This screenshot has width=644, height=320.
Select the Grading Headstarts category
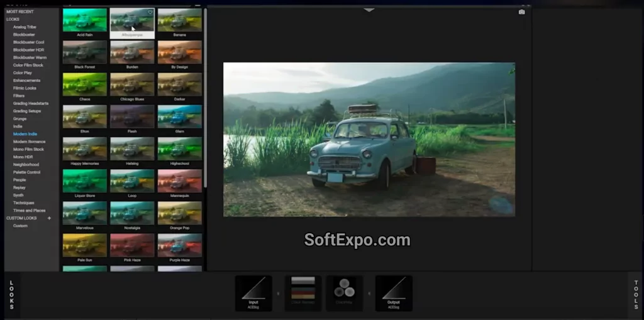[31, 103]
